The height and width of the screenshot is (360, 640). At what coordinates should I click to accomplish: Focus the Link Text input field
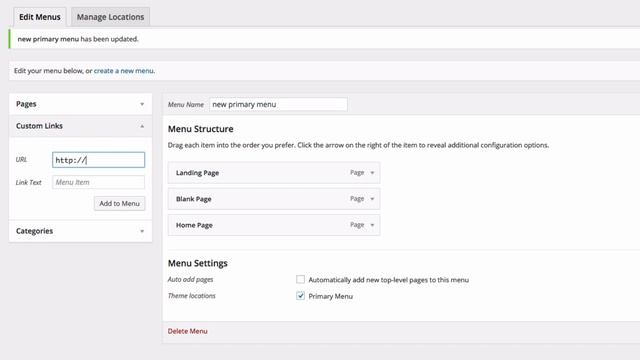click(98, 182)
